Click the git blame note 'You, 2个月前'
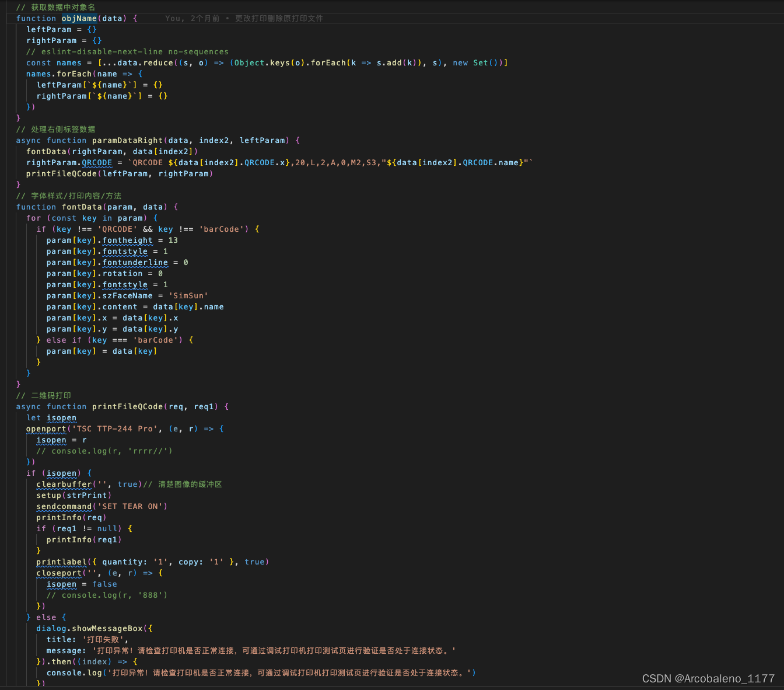784x690 pixels. click(192, 18)
